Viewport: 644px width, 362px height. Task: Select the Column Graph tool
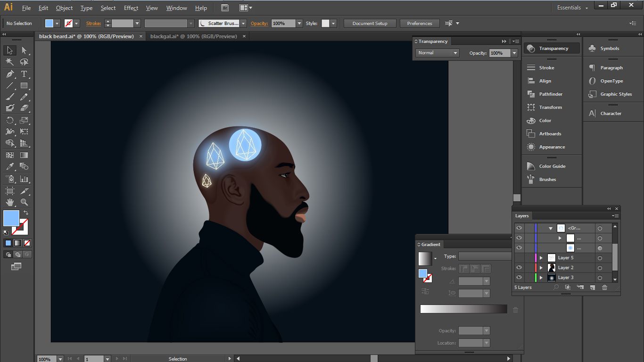[24, 179]
